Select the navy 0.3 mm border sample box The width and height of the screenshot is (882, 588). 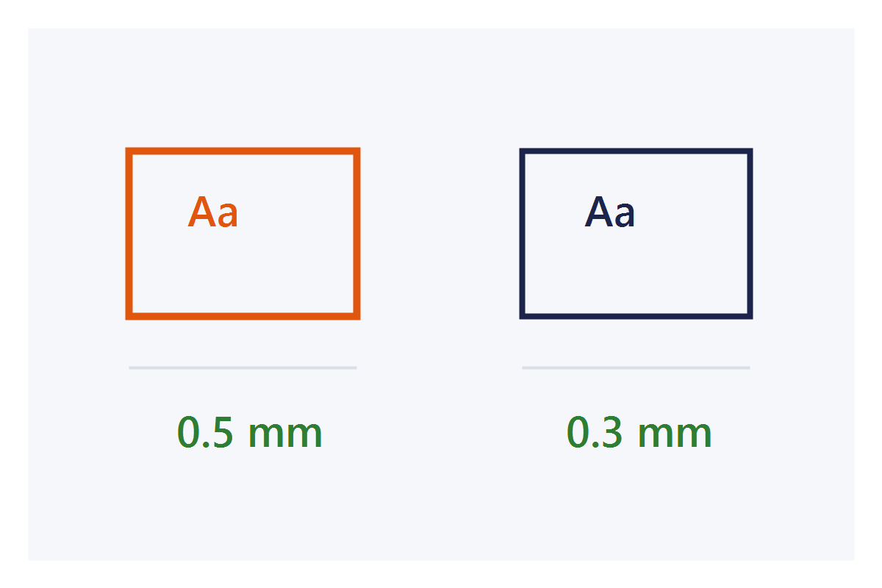(x=636, y=234)
